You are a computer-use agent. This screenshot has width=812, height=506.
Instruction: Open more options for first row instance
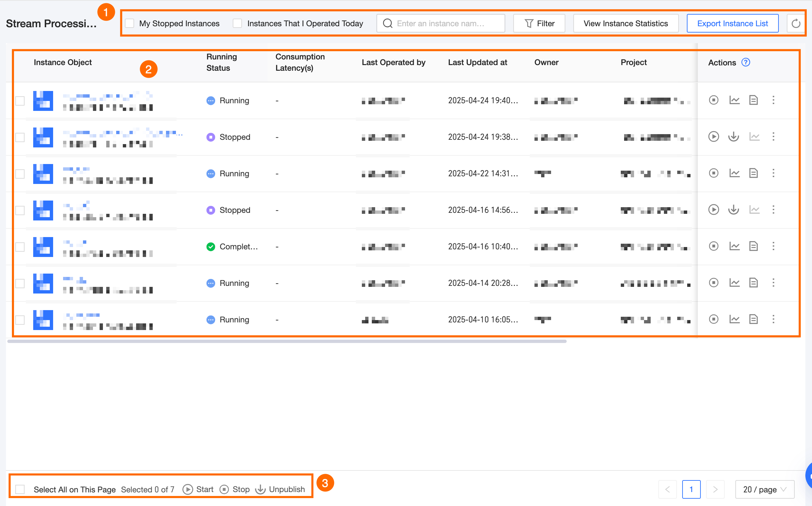[773, 100]
